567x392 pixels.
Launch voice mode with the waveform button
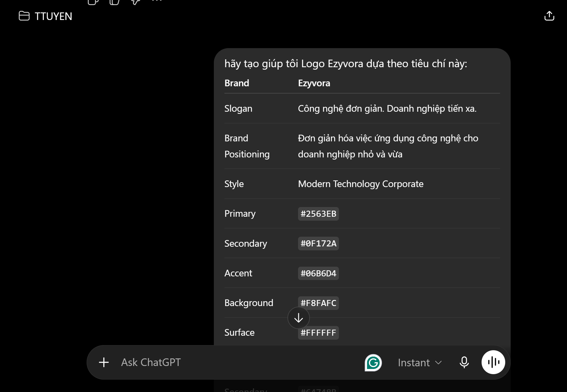(x=493, y=362)
